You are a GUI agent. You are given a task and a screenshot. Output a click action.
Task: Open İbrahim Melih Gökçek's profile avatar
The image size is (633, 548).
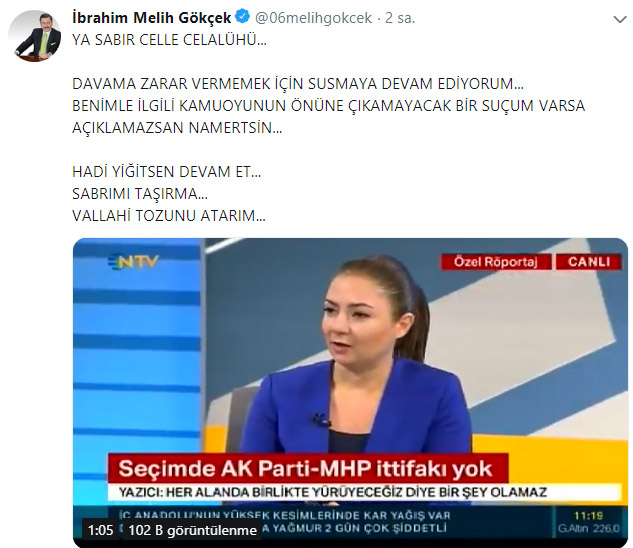coord(34,36)
